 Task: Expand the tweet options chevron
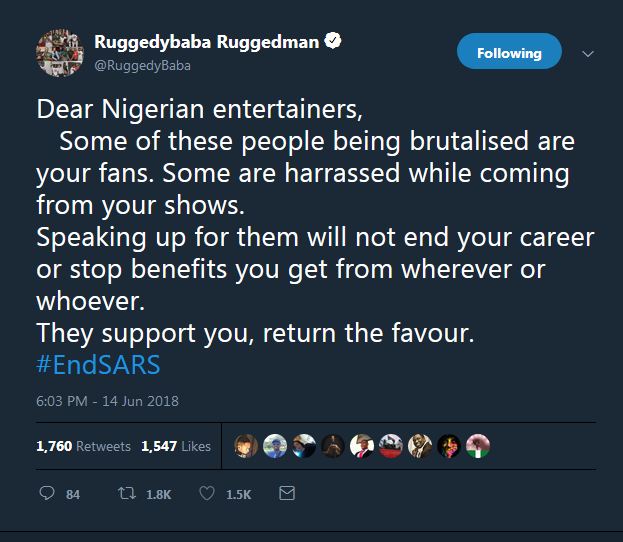point(587,53)
